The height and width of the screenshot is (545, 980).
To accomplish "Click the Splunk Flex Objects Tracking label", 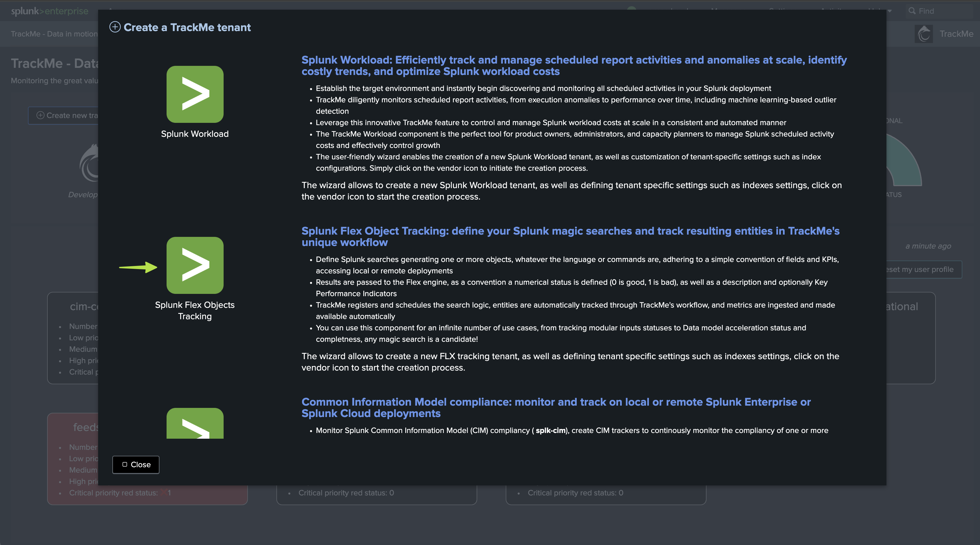I will coord(195,310).
